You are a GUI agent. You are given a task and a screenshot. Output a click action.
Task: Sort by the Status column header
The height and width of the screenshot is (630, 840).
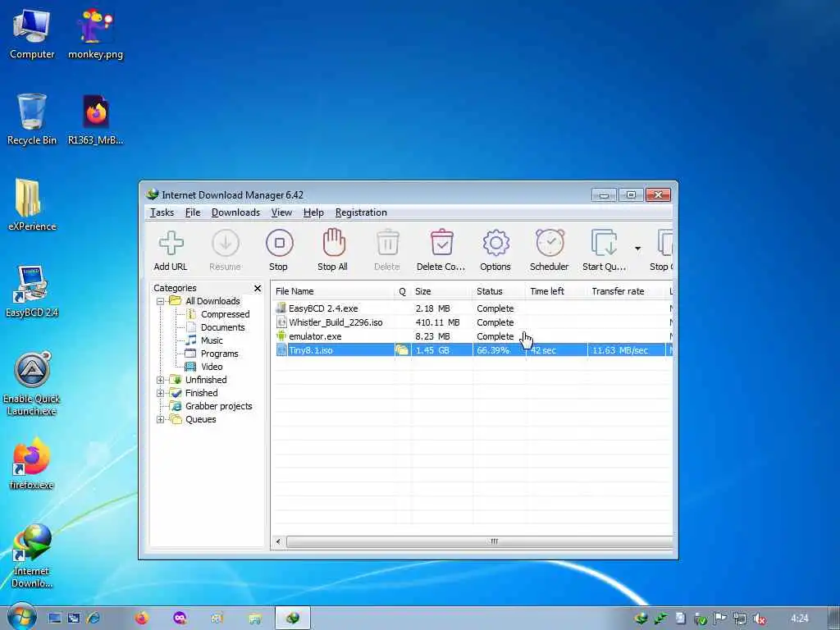coord(500,291)
